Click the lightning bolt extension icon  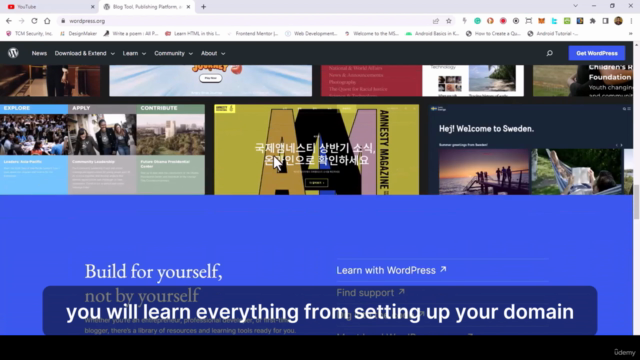point(464,21)
